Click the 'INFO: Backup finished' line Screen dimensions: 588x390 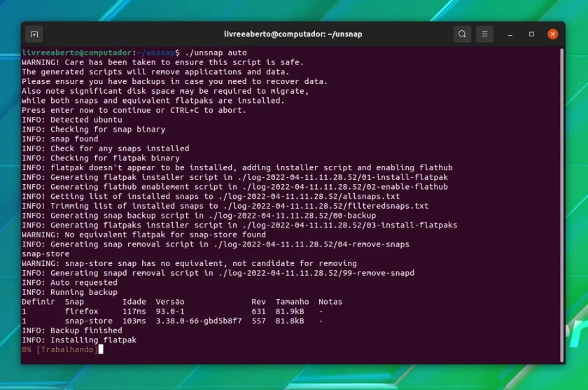[72, 330]
